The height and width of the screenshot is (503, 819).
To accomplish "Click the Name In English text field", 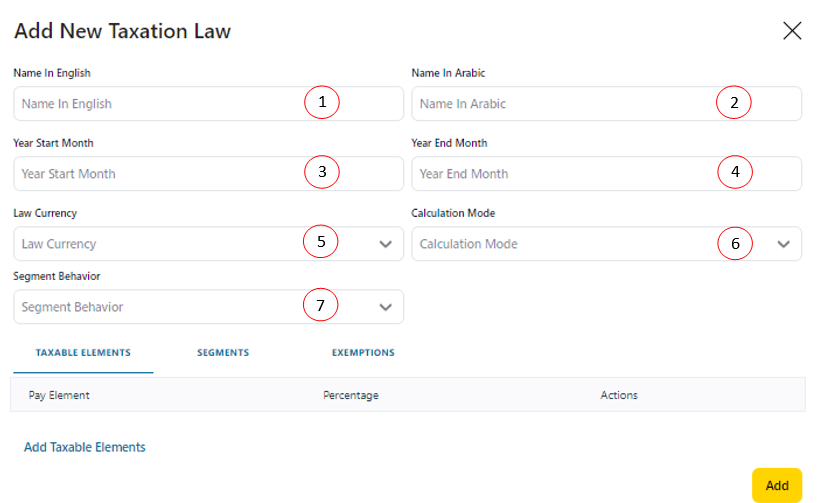I will [150, 104].
